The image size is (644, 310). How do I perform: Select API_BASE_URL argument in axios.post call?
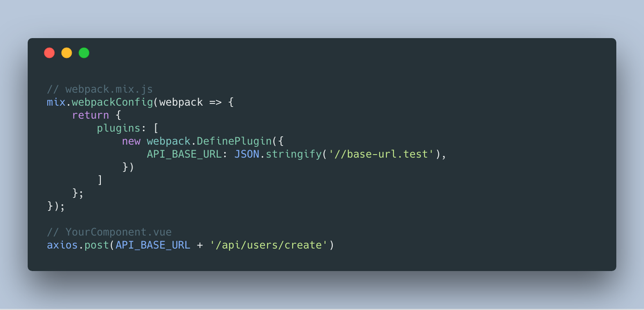[x=153, y=246]
